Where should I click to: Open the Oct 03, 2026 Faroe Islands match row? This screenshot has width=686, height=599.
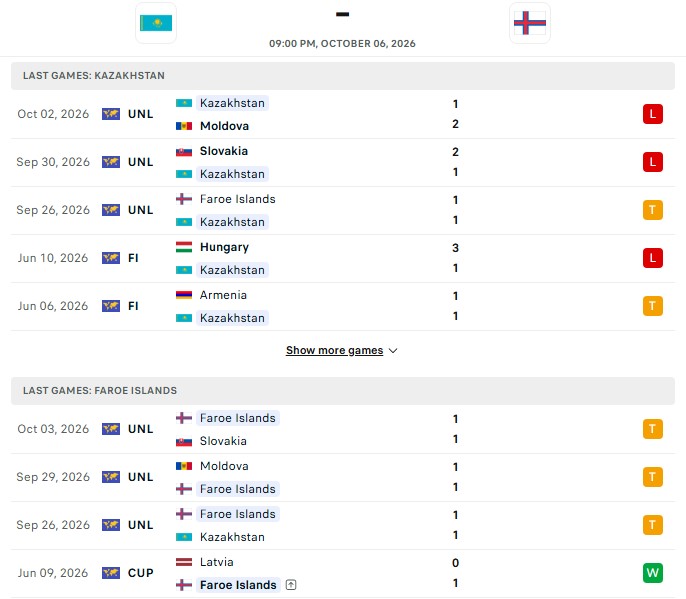tap(343, 429)
